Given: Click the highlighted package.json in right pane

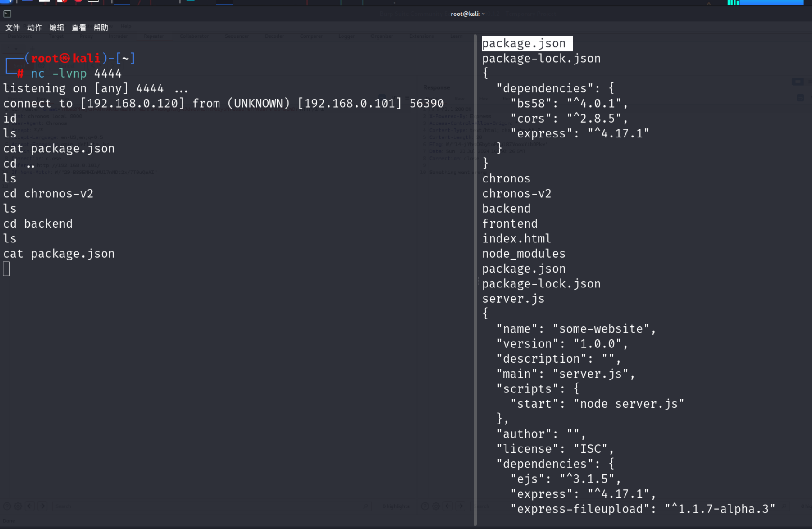Looking at the screenshot, I should click(x=527, y=43).
